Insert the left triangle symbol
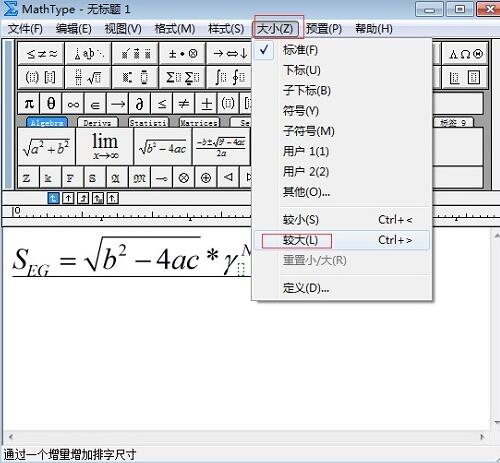Viewport: 500px width, 463px height. 228,178
